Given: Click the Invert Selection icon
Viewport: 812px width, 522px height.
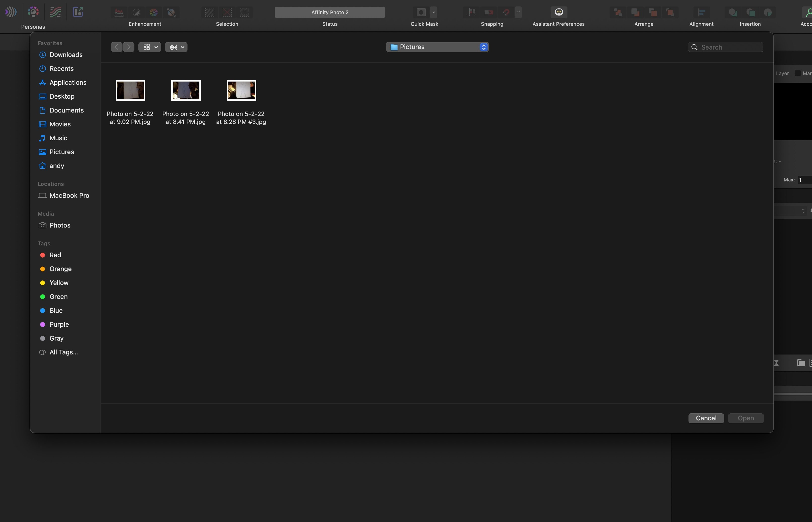Looking at the screenshot, I should [244, 13].
